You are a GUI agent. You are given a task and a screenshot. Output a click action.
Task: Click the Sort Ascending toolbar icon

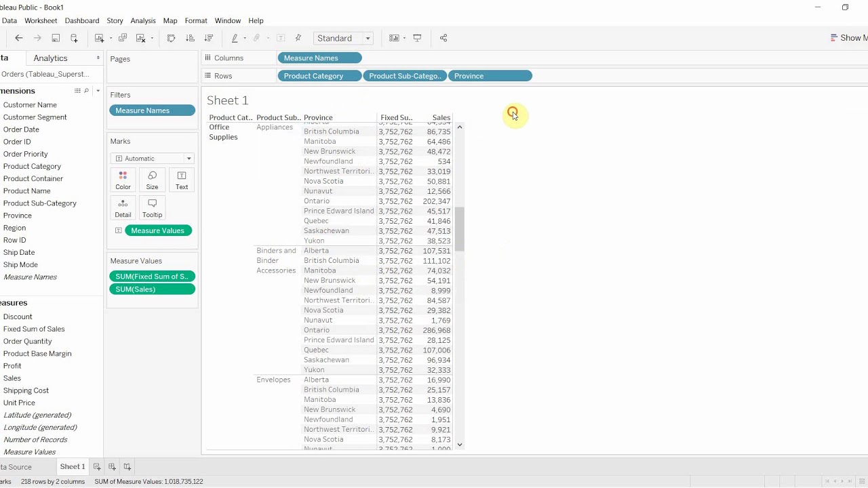click(190, 38)
